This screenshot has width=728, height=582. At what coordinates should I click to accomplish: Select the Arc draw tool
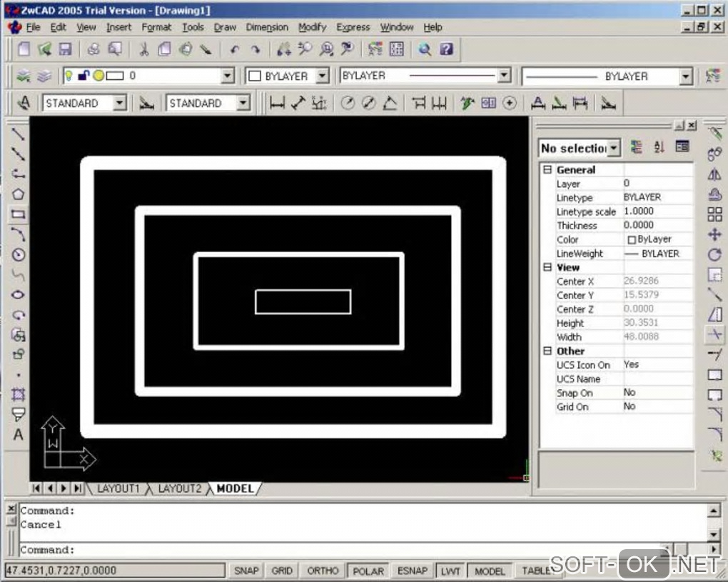[18, 234]
